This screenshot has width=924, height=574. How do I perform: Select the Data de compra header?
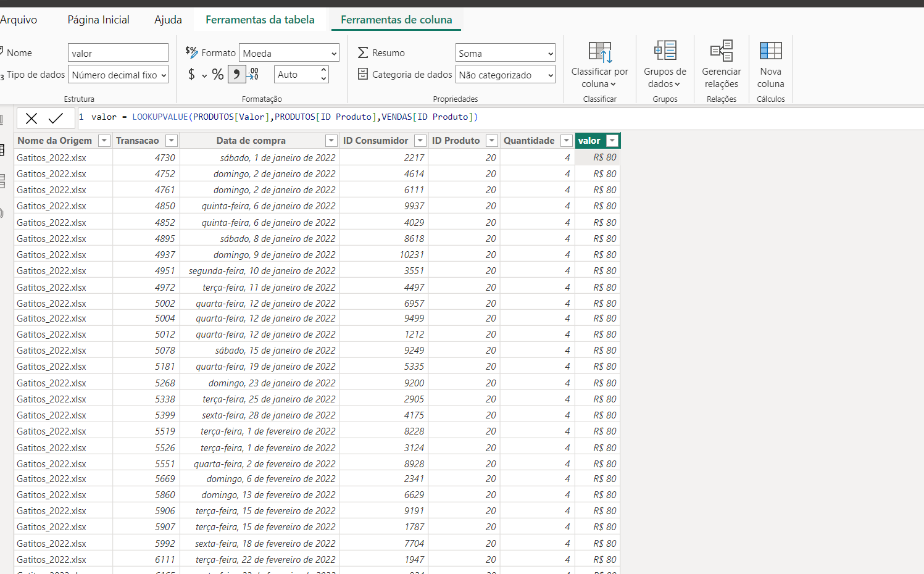point(251,141)
